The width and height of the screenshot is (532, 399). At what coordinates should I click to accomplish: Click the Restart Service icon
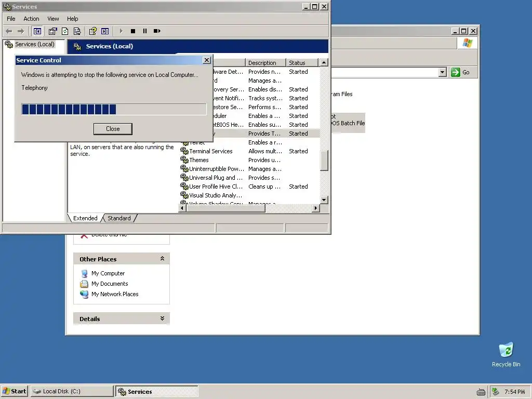[x=157, y=31]
